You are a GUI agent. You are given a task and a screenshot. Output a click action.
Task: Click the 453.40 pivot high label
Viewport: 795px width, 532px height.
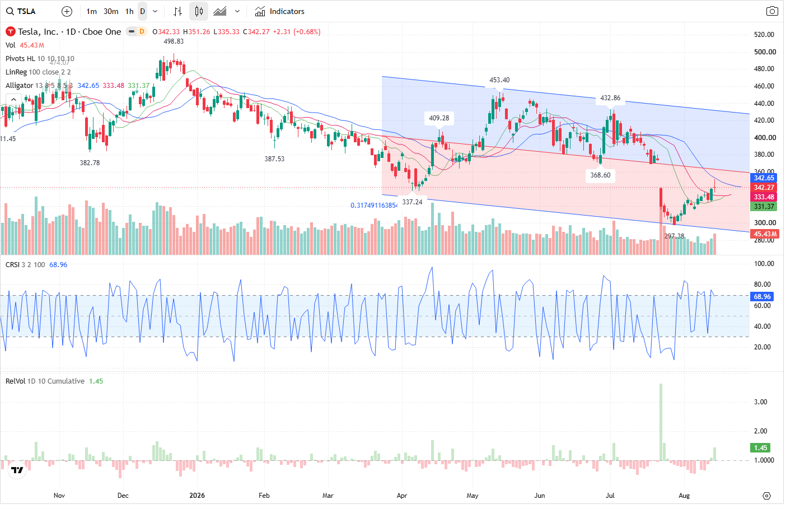(499, 80)
